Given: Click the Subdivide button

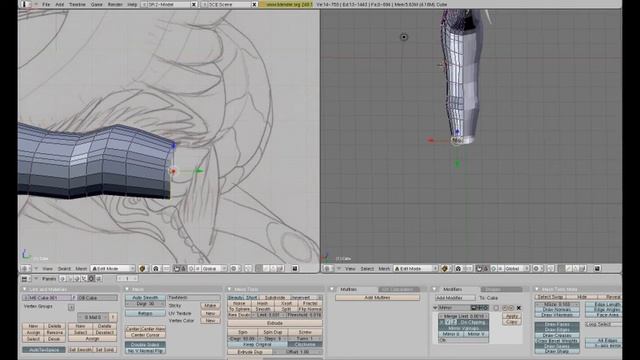Looking at the screenshot, I should (275, 298).
